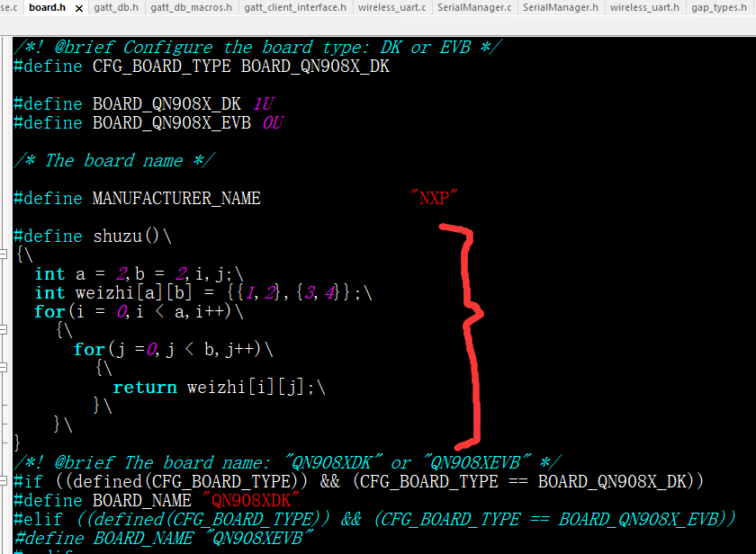Click the "QN908XEVB" define line
756x554 pixels.
coord(164,538)
